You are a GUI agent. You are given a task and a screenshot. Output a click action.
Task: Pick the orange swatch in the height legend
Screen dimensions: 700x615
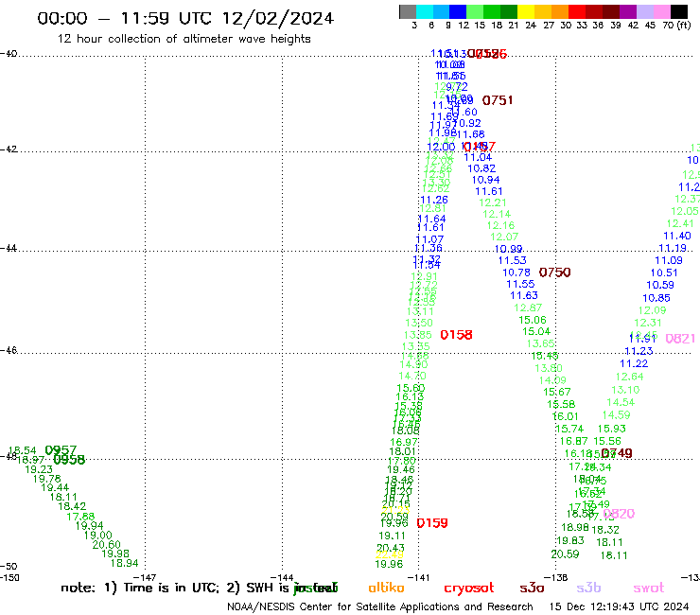coord(560,11)
